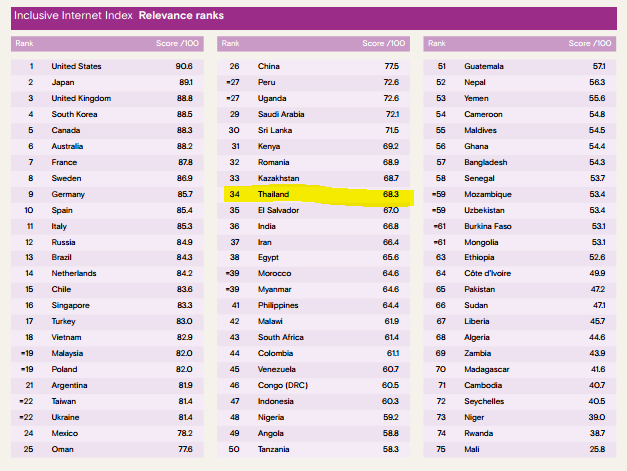Viewport: 627px width, 471px height.
Task: Click the Philippines row name
Action: (278, 305)
